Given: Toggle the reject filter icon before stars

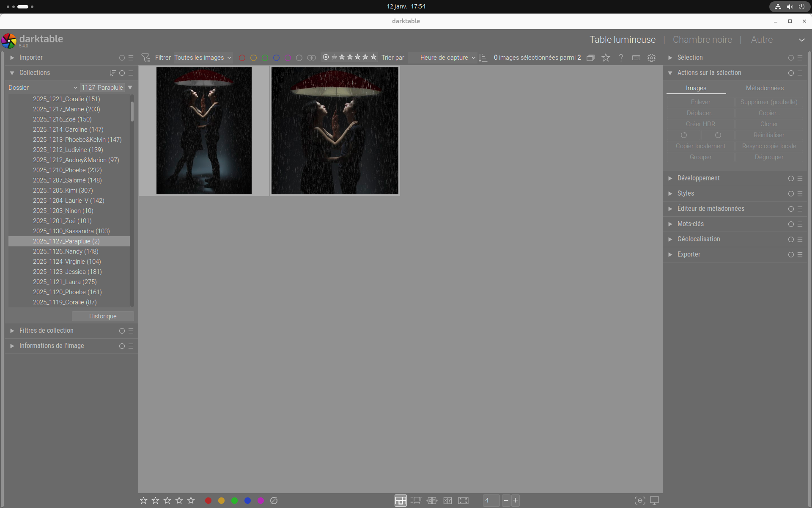Looking at the screenshot, I should [x=326, y=57].
